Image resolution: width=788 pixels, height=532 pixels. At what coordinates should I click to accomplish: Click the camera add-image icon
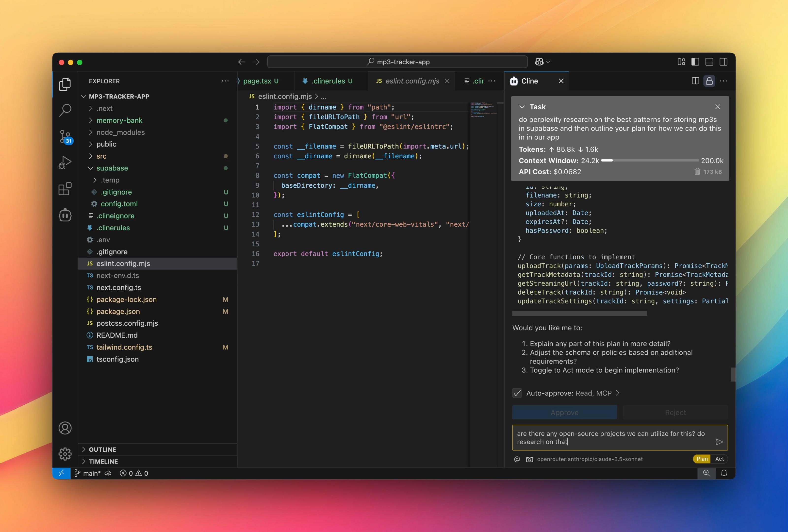click(x=529, y=459)
